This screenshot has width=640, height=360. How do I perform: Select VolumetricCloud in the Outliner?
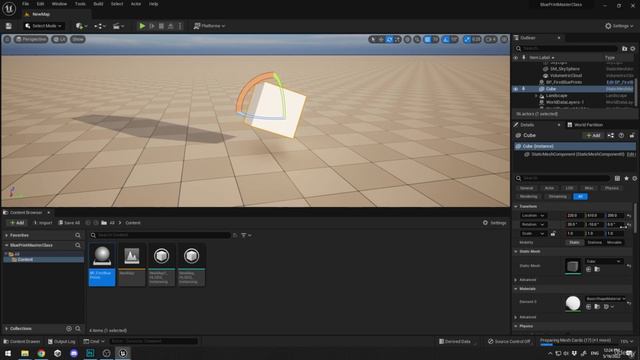[x=565, y=76]
